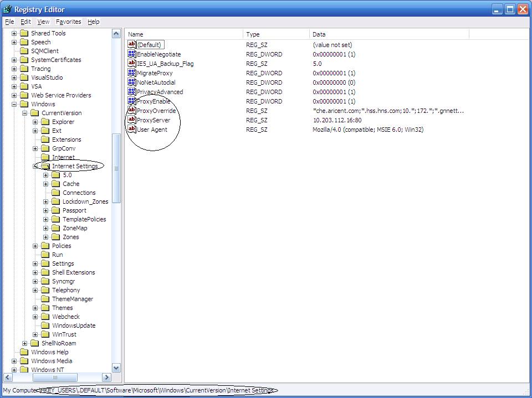Viewport: 532px width, 398px height.
Task: Collapse the Windows key
Action: (x=14, y=104)
